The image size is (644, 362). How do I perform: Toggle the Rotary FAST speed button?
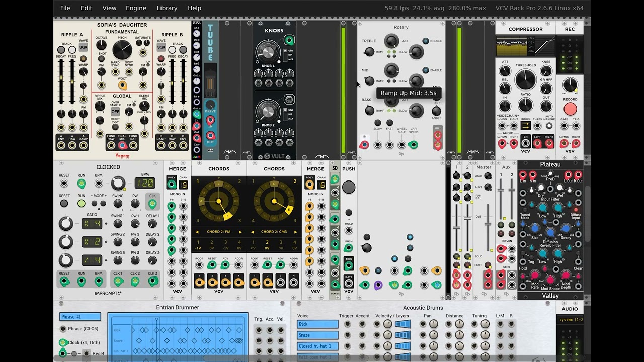[x=389, y=123]
